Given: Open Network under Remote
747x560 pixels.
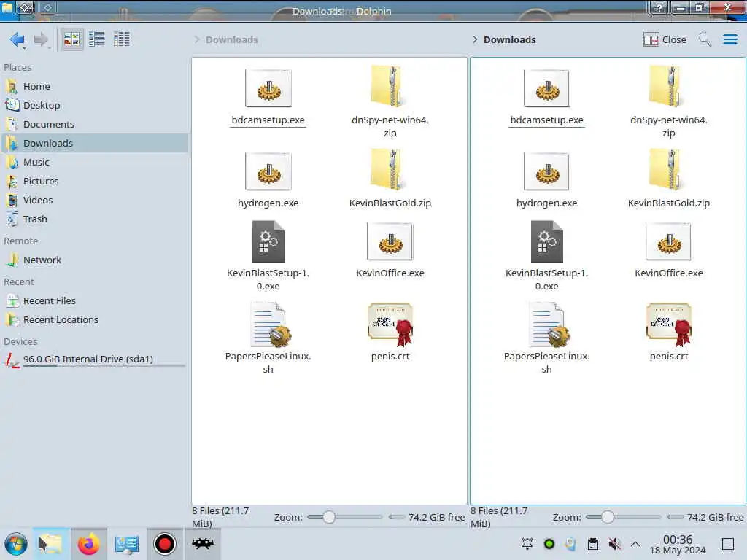Looking at the screenshot, I should tap(94, 260).
